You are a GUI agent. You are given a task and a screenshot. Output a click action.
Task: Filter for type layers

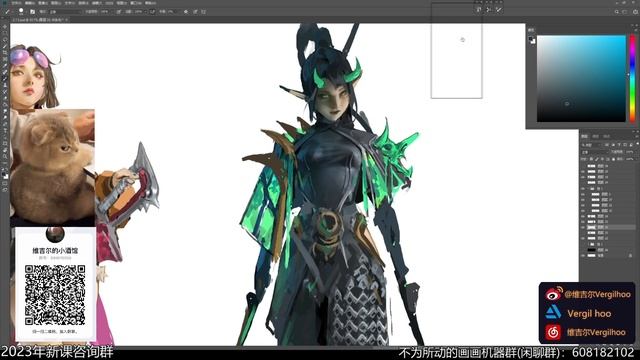[x=619, y=144]
